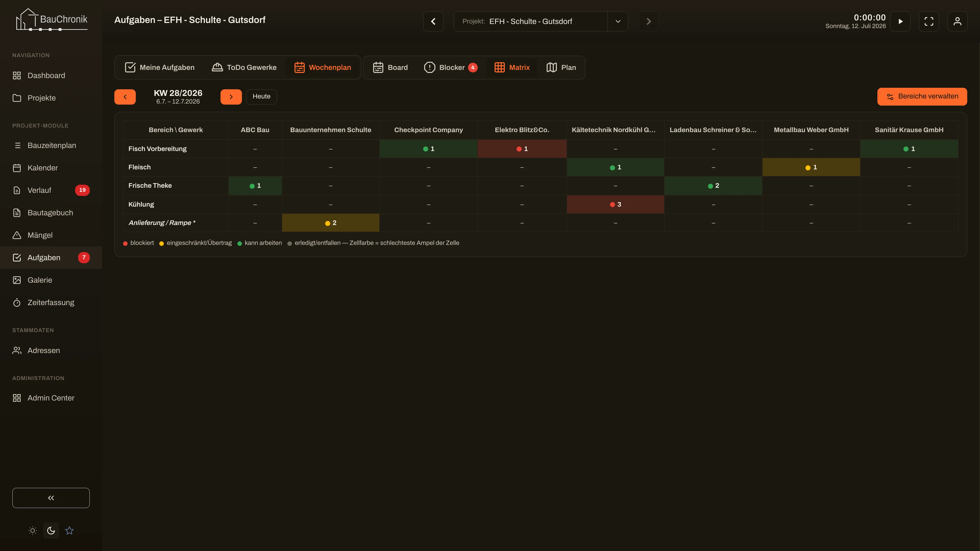Open Projekte in the sidebar

pyautogui.click(x=51, y=98)
